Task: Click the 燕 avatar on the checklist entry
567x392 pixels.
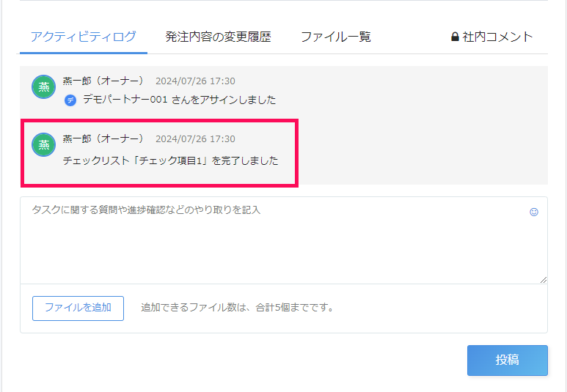Action: (x=43, y=144)
